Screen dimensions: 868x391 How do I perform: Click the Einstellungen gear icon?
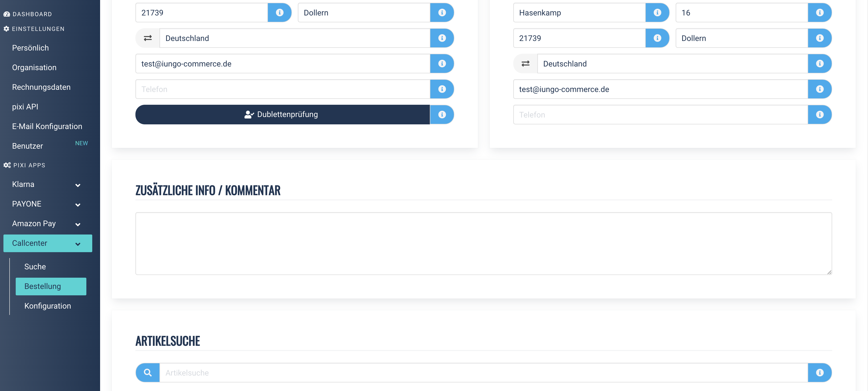pos(6,29)
